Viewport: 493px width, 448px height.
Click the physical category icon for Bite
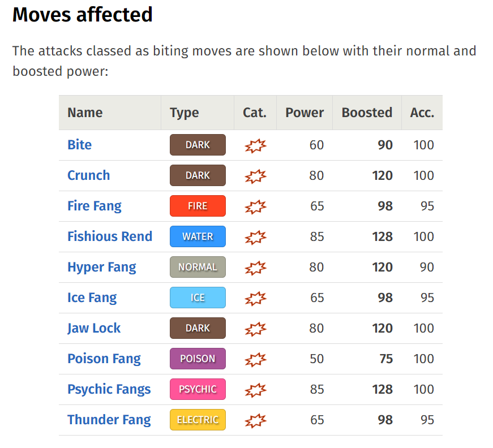(255, 145)
